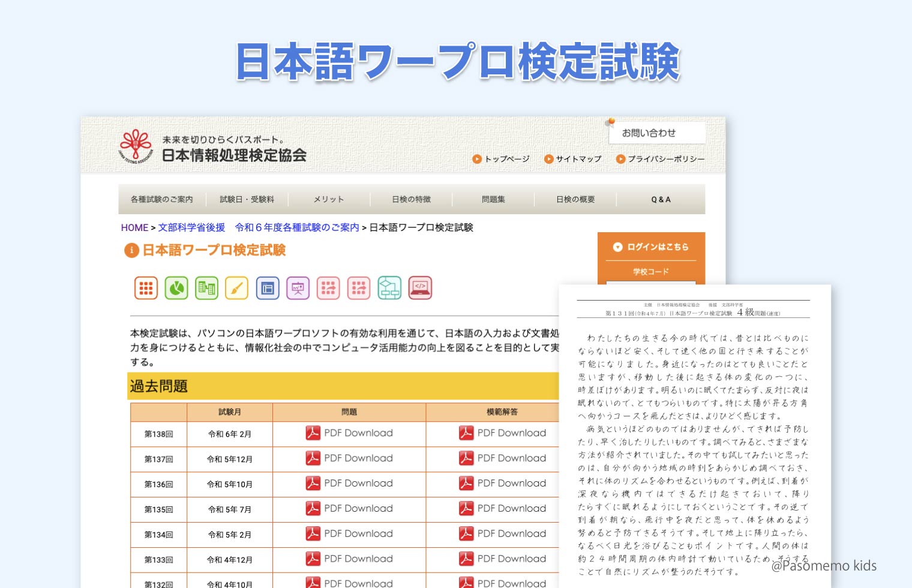This screenshot has height=588, width=912.
Task: Click the 第136回 row label
Action: pos(158,484)
